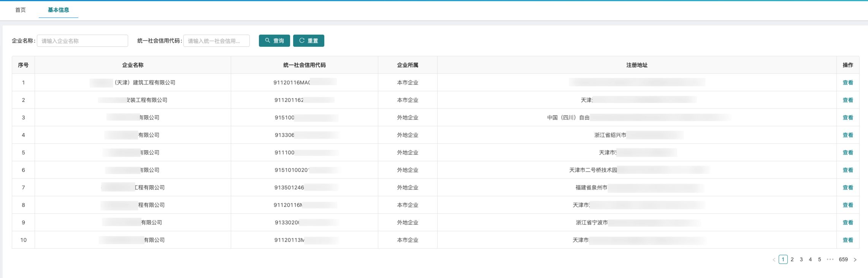
Task: Click the 查询 search button
Action: tap(274, 41)
